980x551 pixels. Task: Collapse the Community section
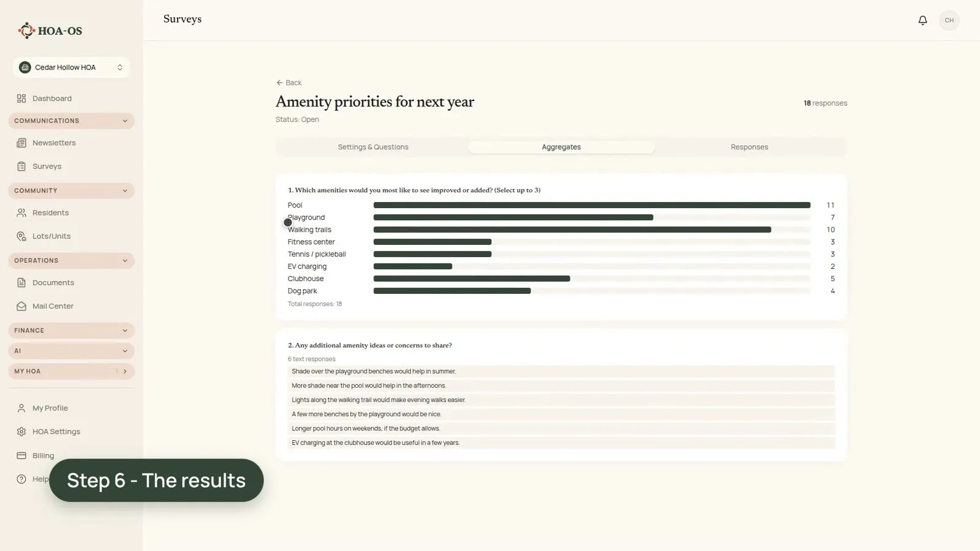[x=71, y=190]
